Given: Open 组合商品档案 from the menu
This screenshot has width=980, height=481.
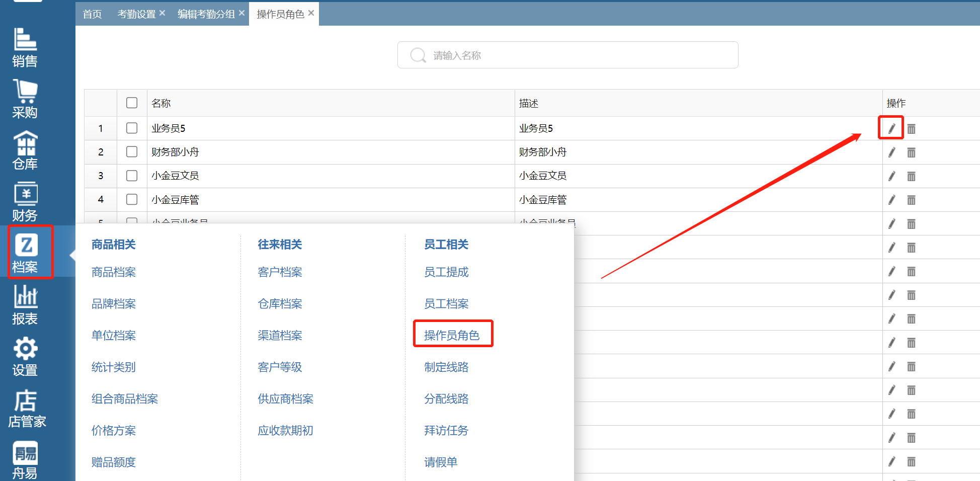Looking at the screenshot, I should [125, 399].
